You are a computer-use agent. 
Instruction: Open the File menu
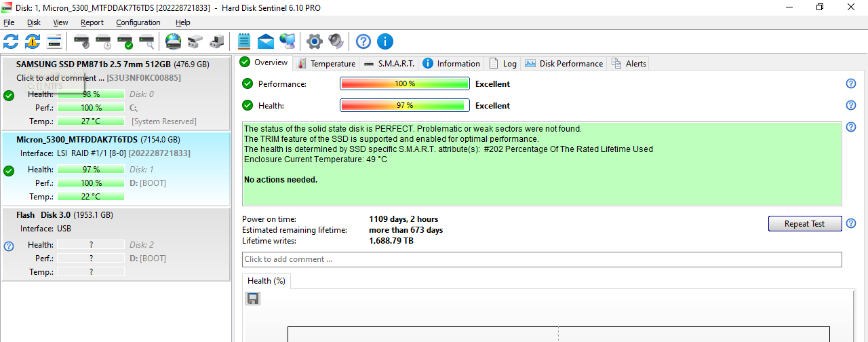pos(9,22)
